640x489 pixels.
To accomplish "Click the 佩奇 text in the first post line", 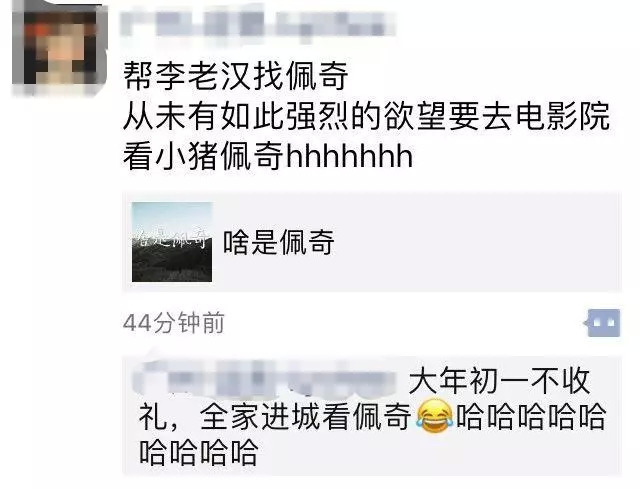I will click(x=317, y=76).
